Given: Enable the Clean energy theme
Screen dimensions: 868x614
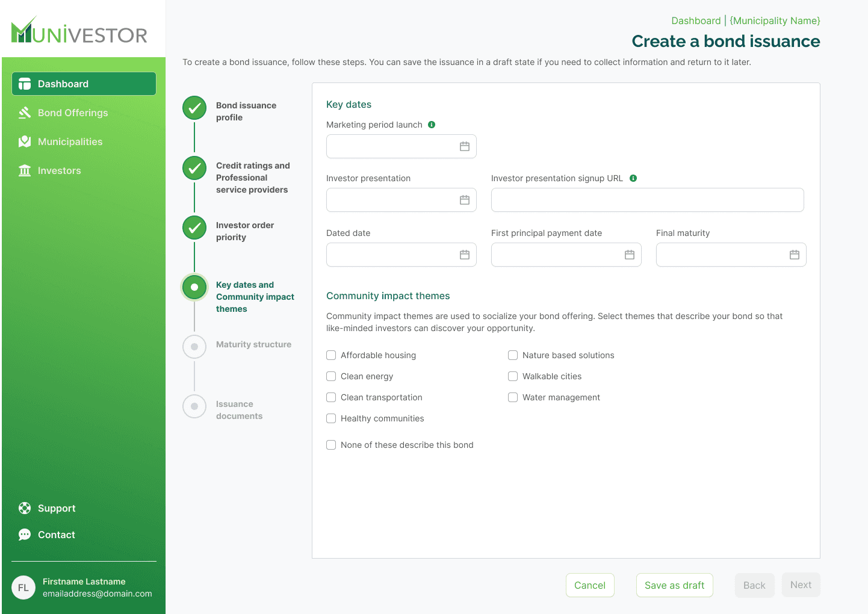Looking at the screenshot, I should [331, 376].
